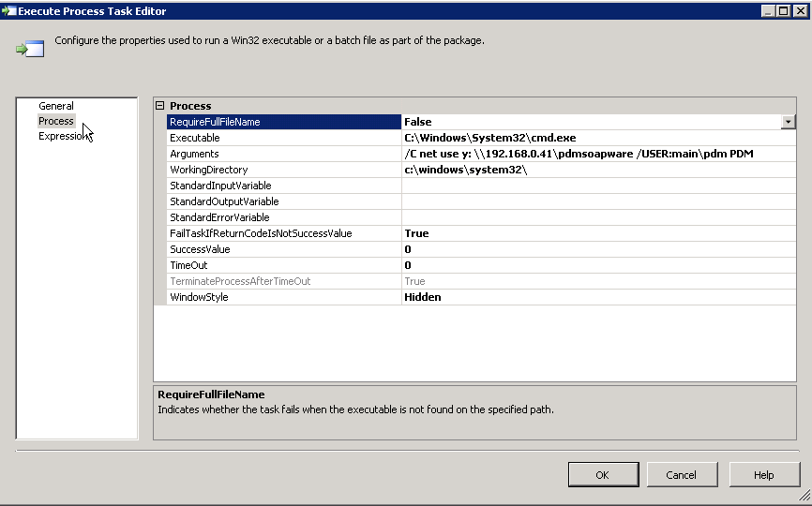Select the FailTaskIfReturnCodeIsNotSuccessValue True value
Viewport: 812px width, 506px height.
[596, 233]
